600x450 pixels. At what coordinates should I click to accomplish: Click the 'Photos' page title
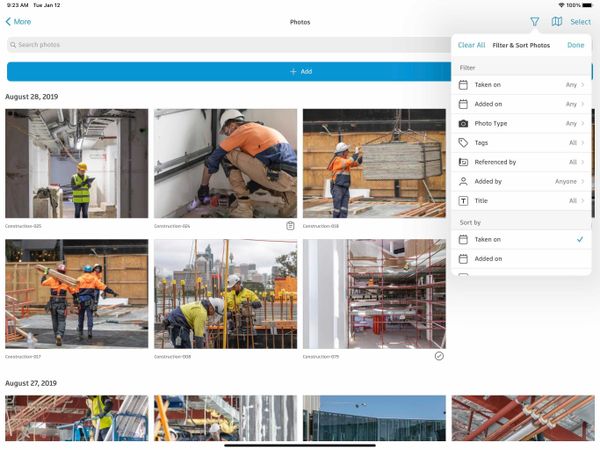click(x=300, y=22)
